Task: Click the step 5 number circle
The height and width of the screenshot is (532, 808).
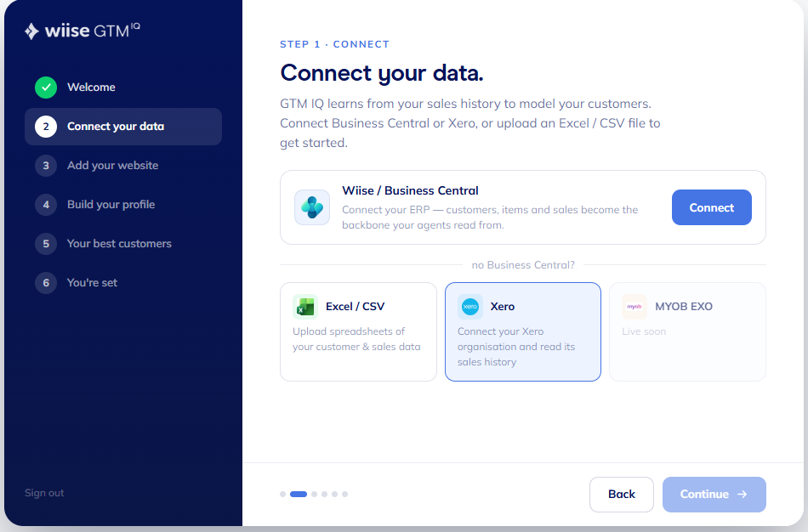Action: click(x=46, y=244)
